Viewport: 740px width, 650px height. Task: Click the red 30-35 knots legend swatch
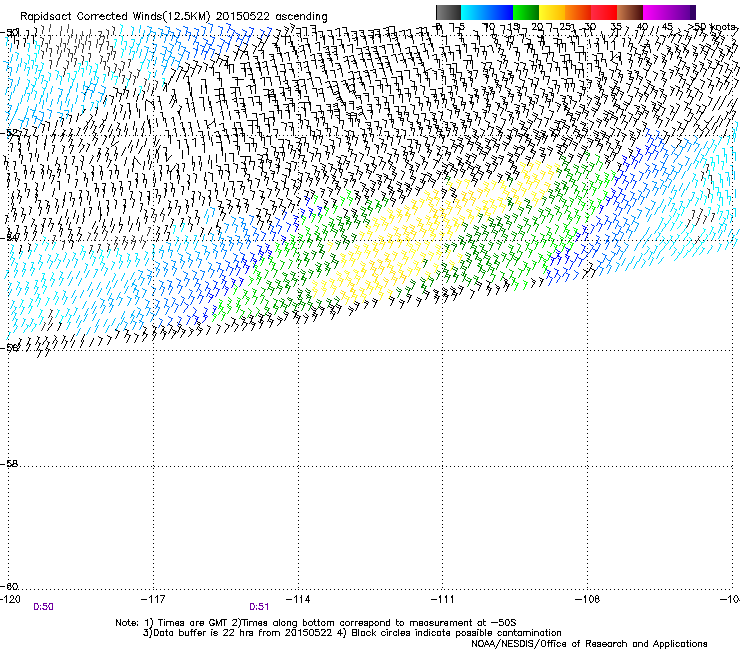click(604, 12)
